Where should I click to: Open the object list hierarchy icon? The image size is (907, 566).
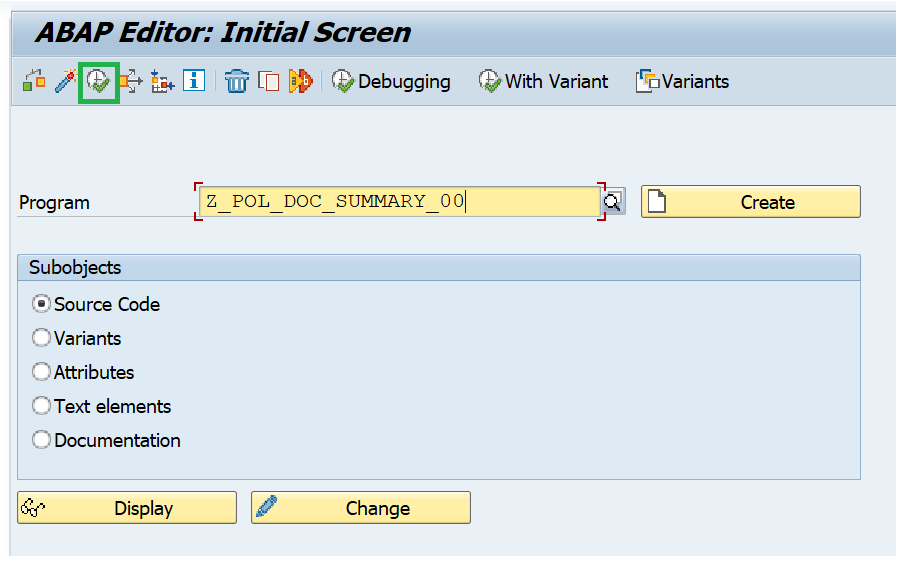[x=163, y=81]
